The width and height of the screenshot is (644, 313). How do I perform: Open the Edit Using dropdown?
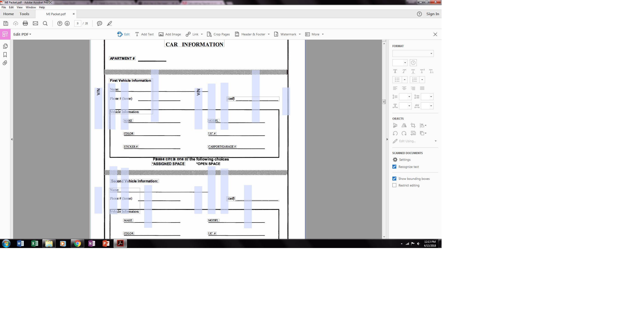(x=435, y=141)
